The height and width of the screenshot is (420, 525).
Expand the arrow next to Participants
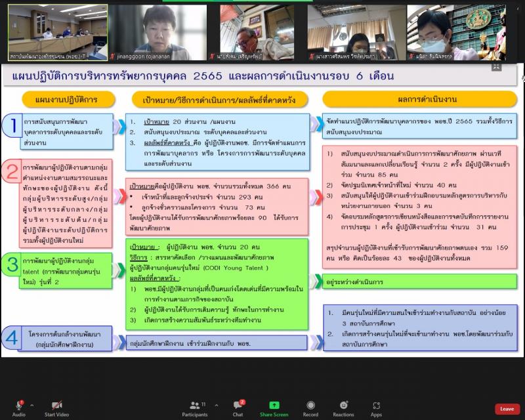[217, 406]
